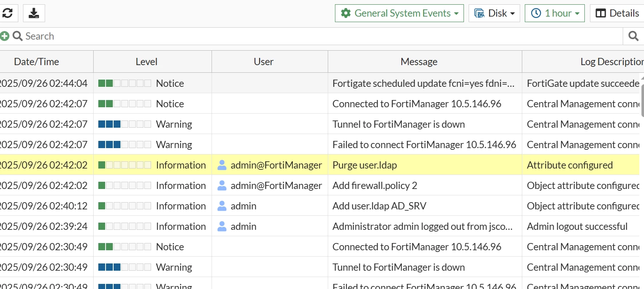Click the magnifier button at the search bar's right end

click(633, 36)
